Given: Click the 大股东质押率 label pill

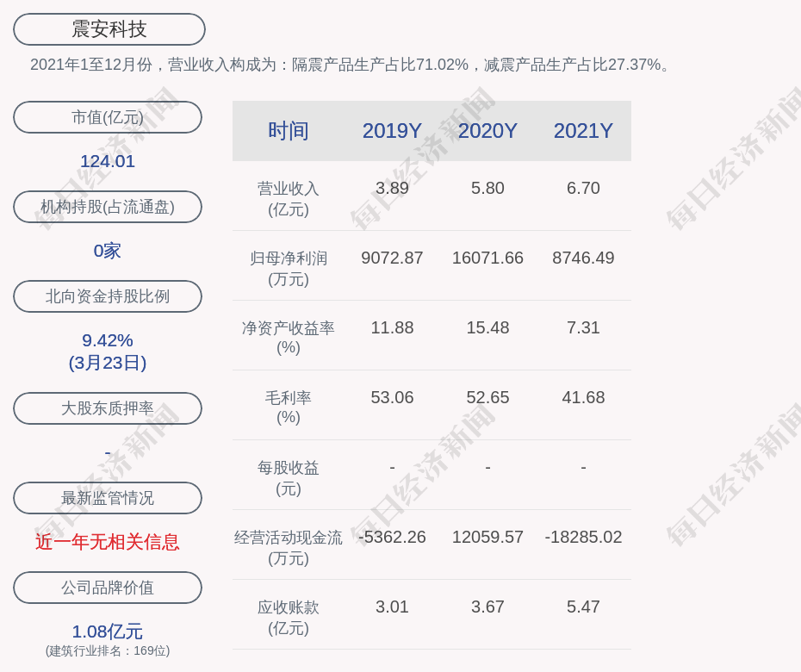Looking at the screenshot, I should pyautogui.click(x=108, y=408).
